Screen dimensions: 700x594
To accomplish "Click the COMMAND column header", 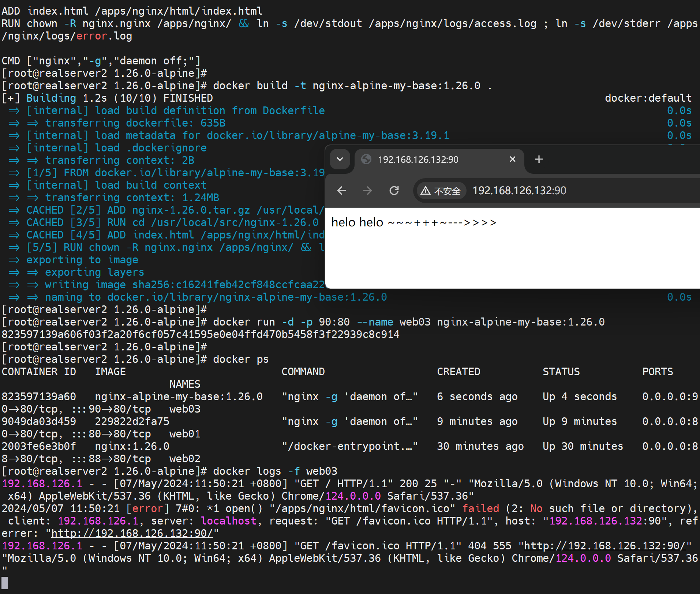I will tap(303, 372).
